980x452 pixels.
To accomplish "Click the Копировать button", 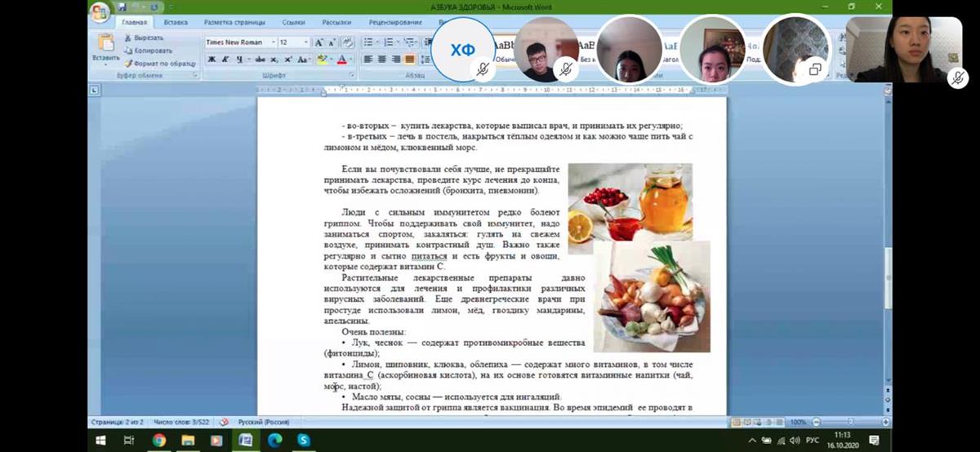I will click(153, 51).
